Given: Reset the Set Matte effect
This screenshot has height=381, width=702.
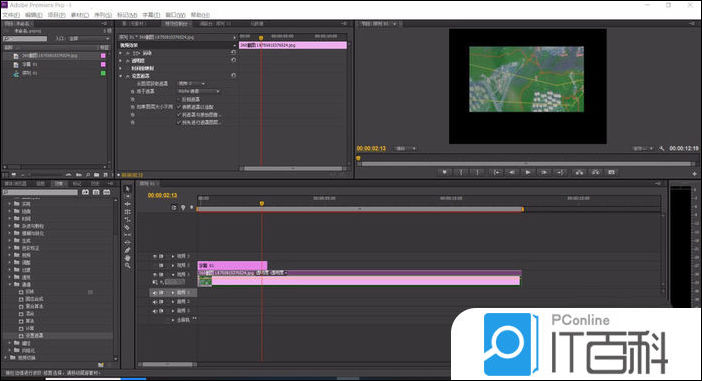Looking at the screenshot, I should pyautogui.click(x=233, y=76).
